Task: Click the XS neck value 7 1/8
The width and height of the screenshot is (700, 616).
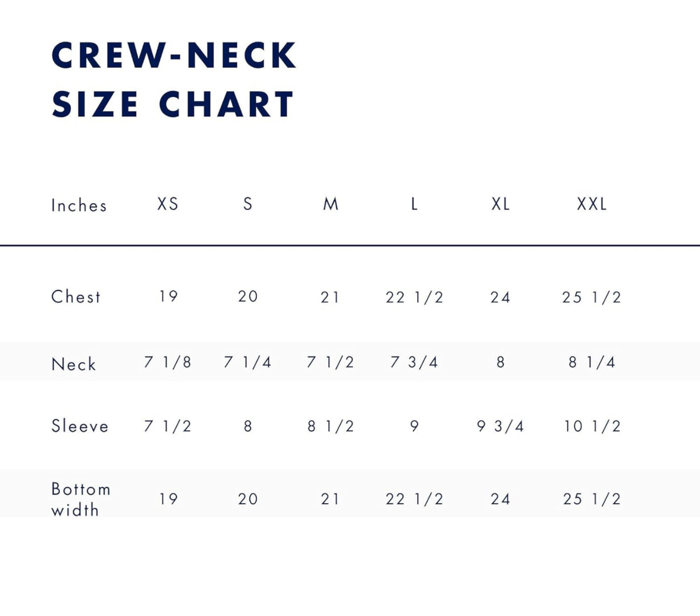Action: click(168, 362)
